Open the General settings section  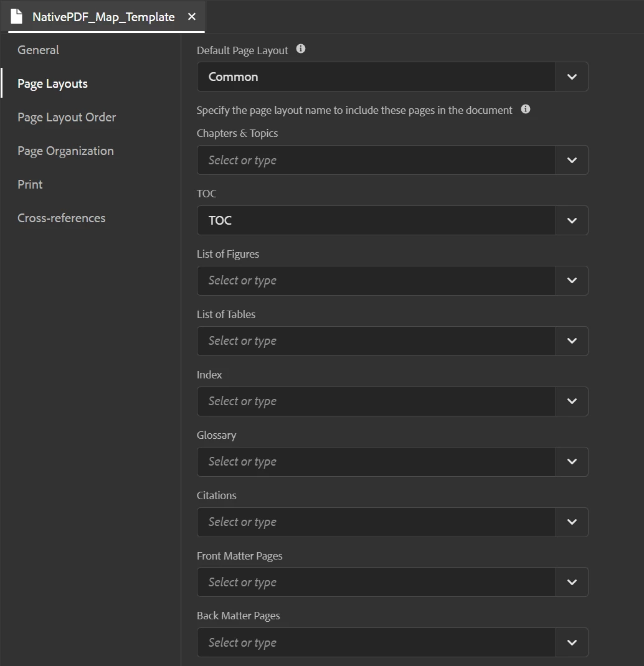(38, 50)
